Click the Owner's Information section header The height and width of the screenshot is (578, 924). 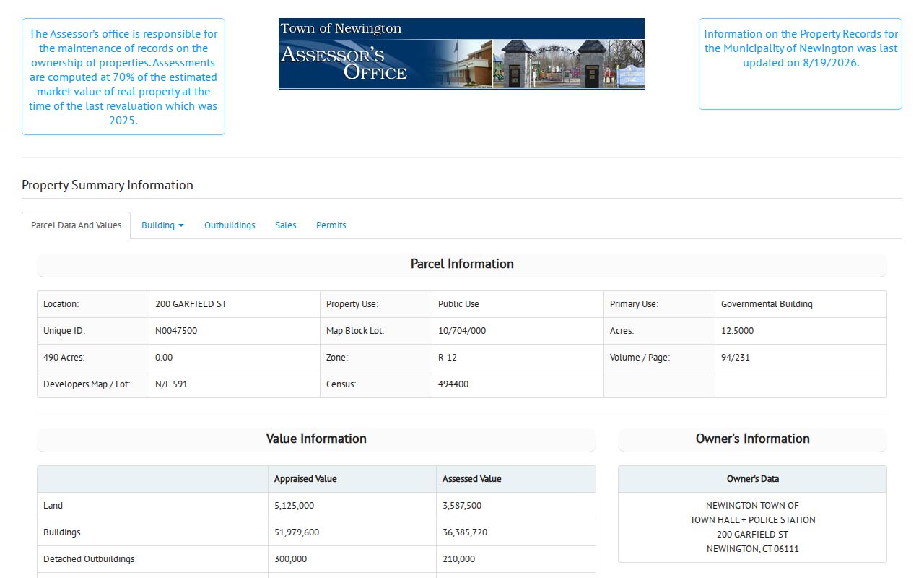752,439
